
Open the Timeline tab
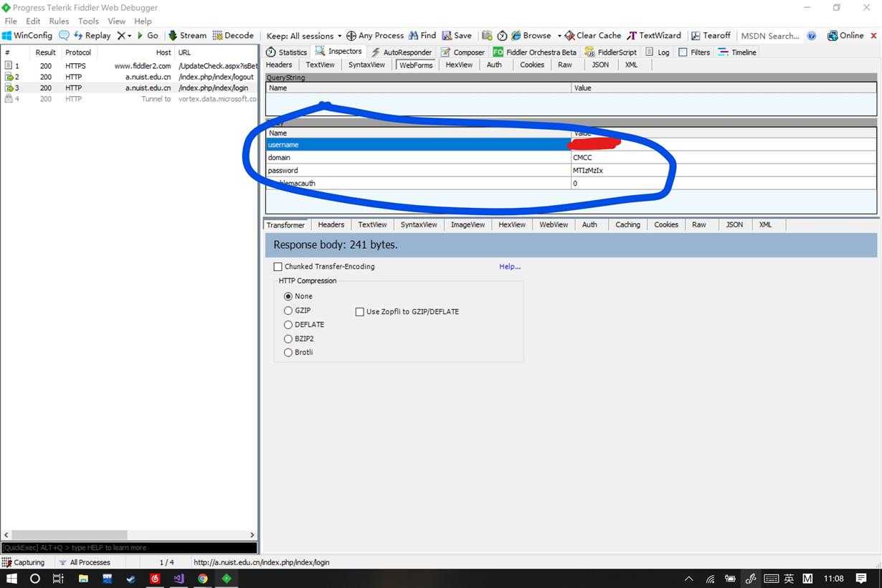(737, 52)
